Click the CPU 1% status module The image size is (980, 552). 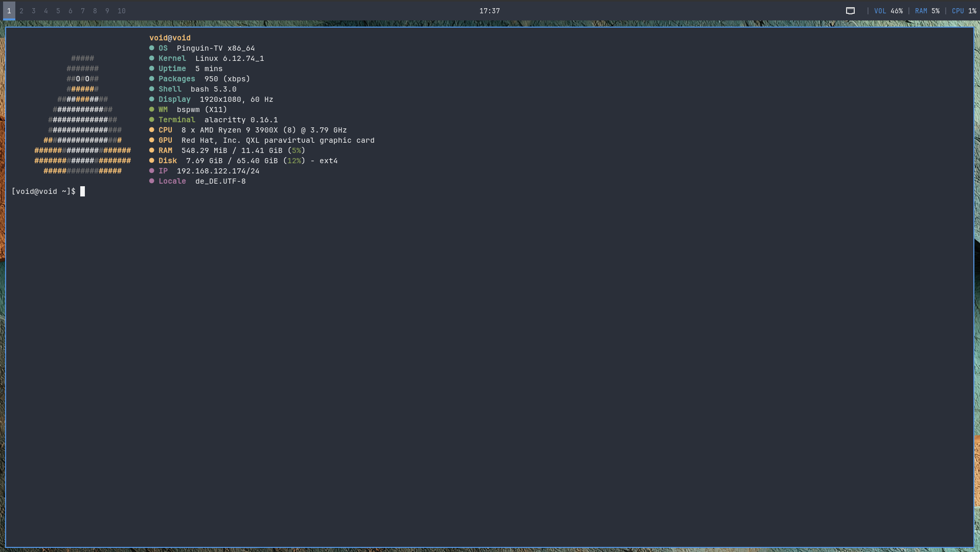tap(964, 11)
